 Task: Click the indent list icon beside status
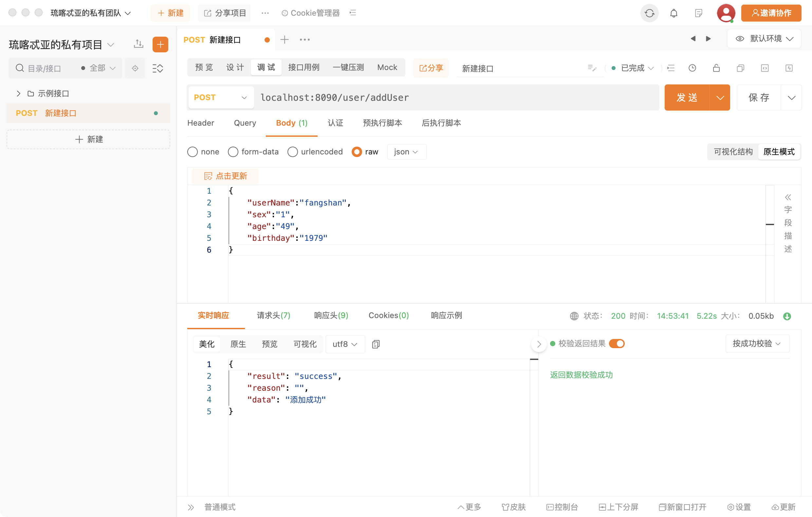tap(671, 68)
